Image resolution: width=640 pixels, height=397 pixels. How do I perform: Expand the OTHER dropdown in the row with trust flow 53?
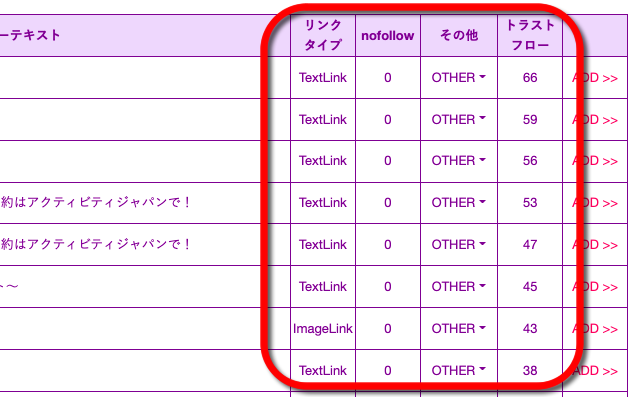[x=459, y=203]
